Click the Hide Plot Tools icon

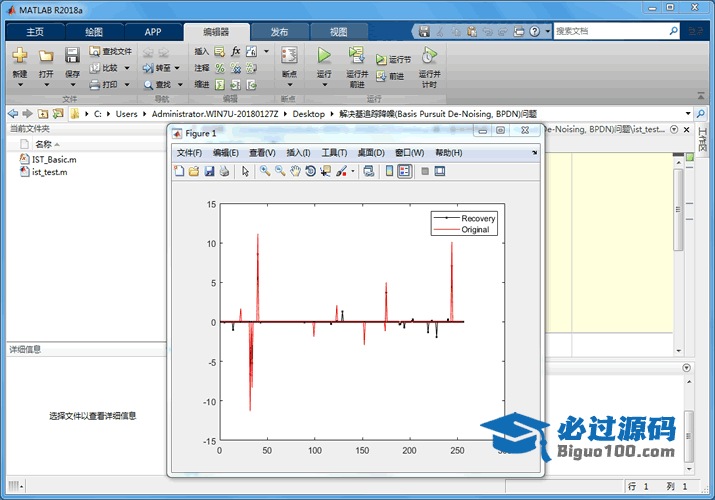425,171
